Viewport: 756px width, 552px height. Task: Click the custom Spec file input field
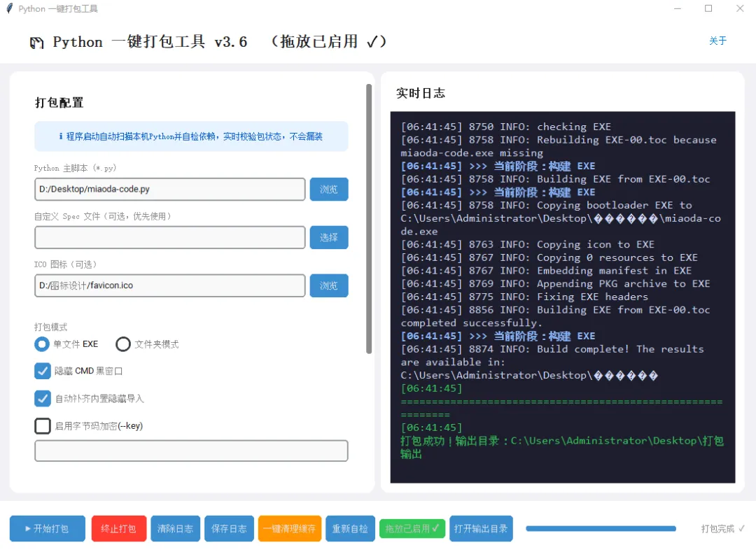tap(169, 237)
